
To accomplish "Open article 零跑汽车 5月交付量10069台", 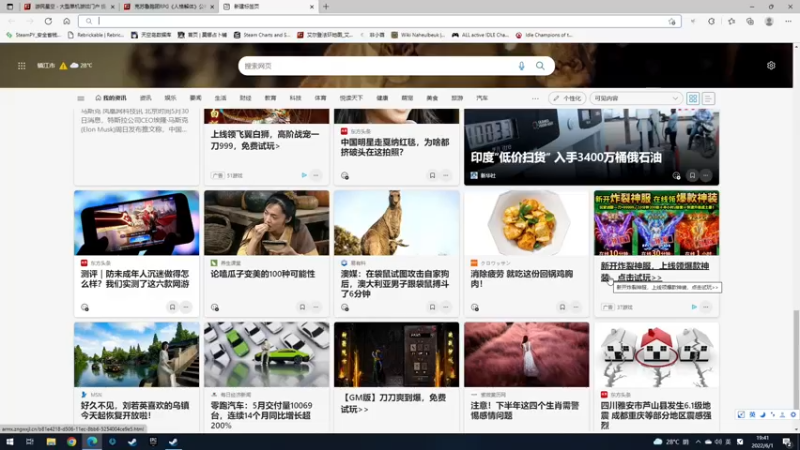I will [x=262, y=415].
